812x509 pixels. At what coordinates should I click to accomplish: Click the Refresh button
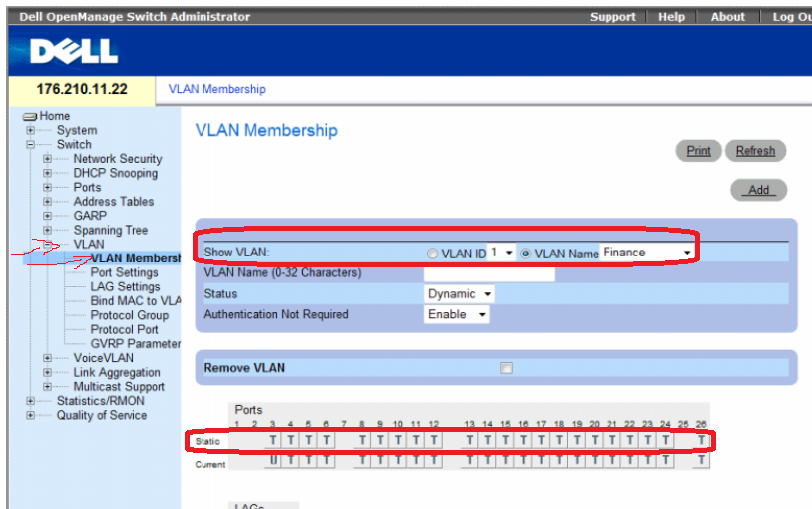tap(755, 151)
